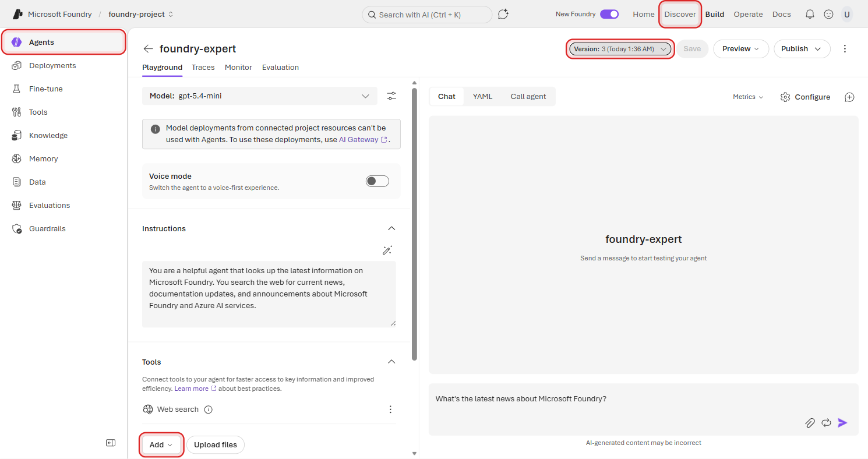Open the Model gpt-5.4-mini dropdown
Image resolution: width=868 pixels, height=459 pixels.
(x=260, y=96)
